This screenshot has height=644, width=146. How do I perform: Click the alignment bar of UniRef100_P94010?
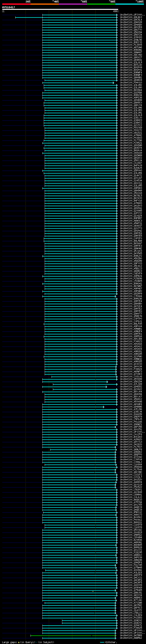click(x=78, y=82)
